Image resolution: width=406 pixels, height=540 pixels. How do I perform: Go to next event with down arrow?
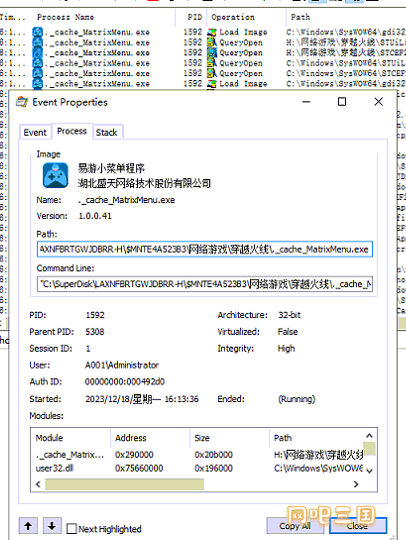[52, 526]
